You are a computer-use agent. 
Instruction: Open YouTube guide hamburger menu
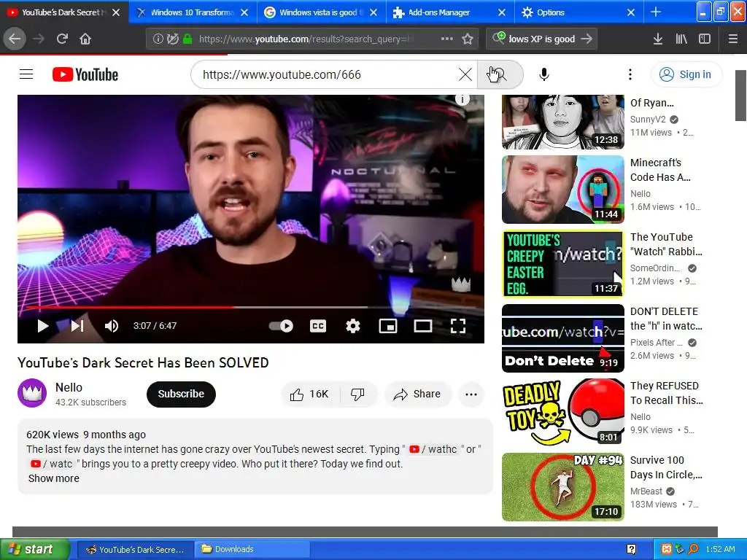click(26, 74)
